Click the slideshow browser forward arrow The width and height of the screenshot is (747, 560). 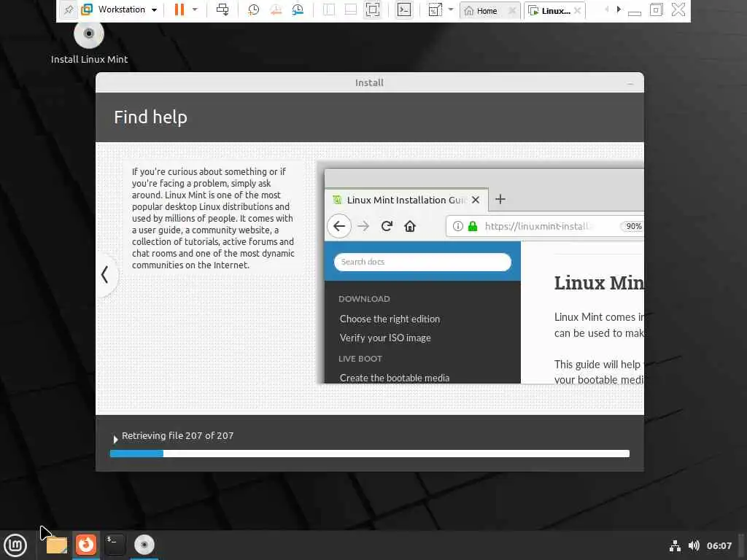point(363,226)
